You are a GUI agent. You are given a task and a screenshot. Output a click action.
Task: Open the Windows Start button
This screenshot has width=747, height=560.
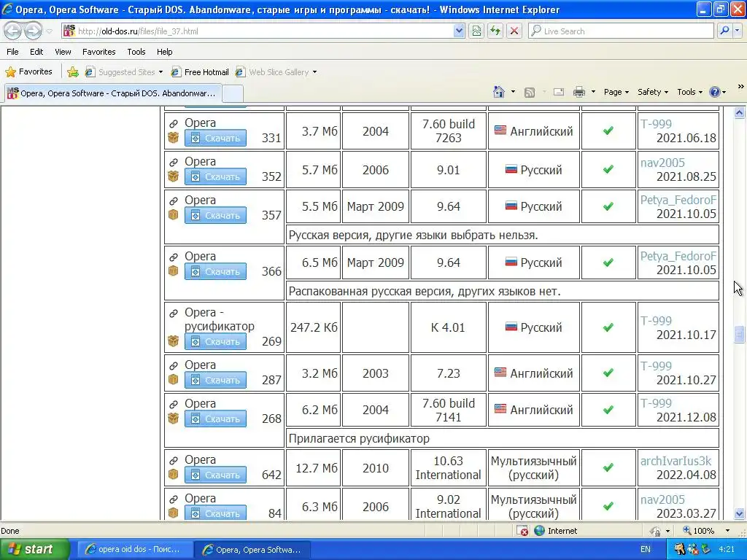35,549
